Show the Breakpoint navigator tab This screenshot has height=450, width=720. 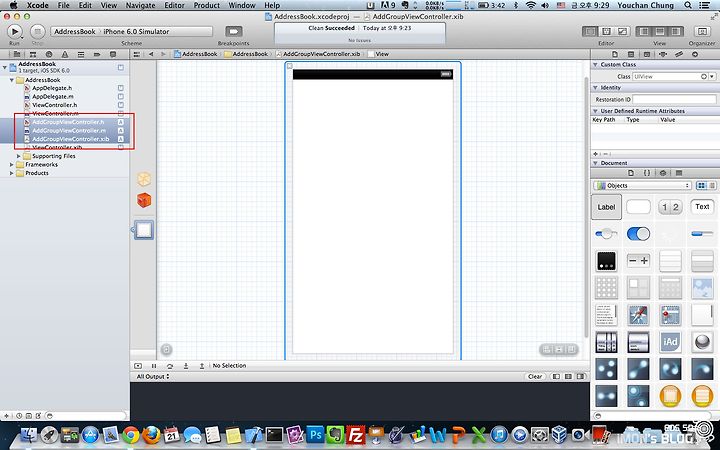pyautogui.click(x=97, y=54)
